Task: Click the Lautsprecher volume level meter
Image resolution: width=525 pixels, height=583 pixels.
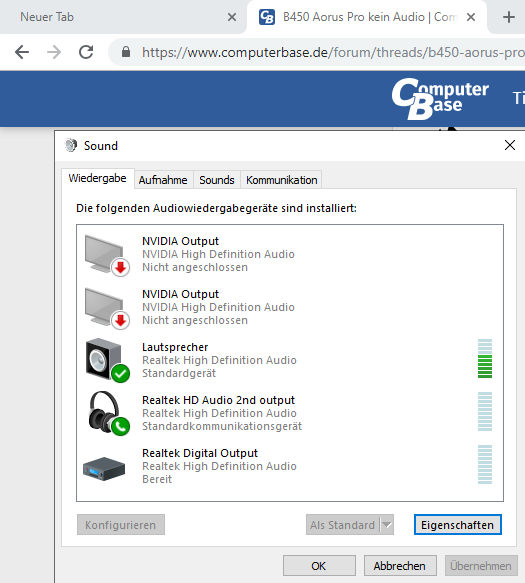Action: 485,358
